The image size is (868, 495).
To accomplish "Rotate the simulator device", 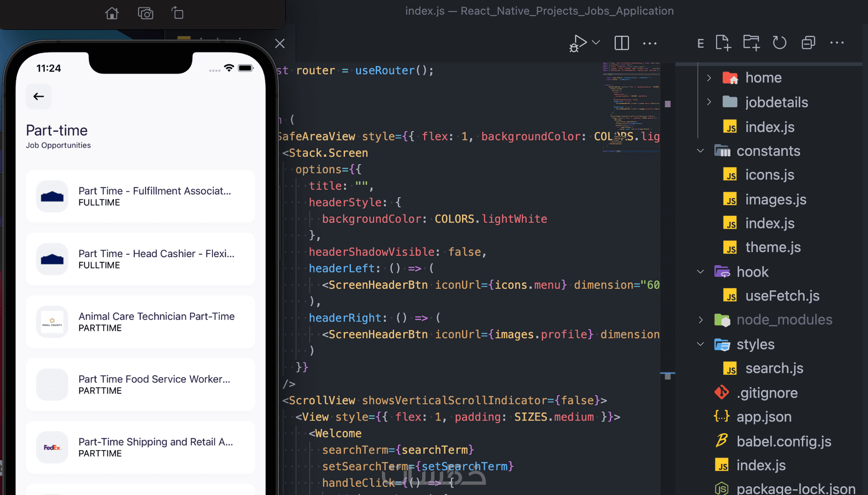I will (x=177, y=13).
